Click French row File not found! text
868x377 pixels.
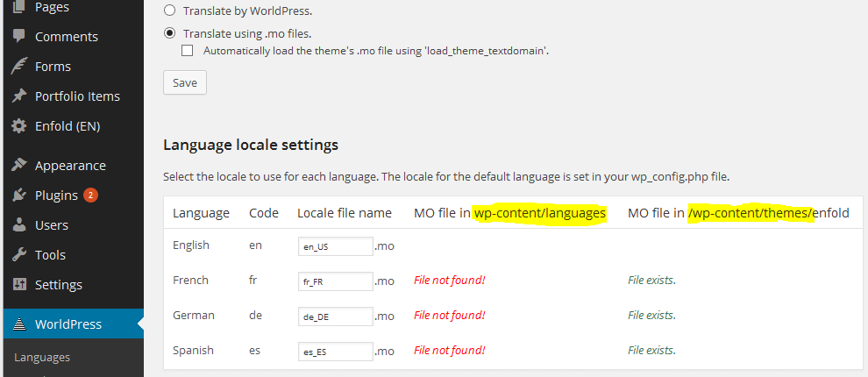[x=450, y=281]
